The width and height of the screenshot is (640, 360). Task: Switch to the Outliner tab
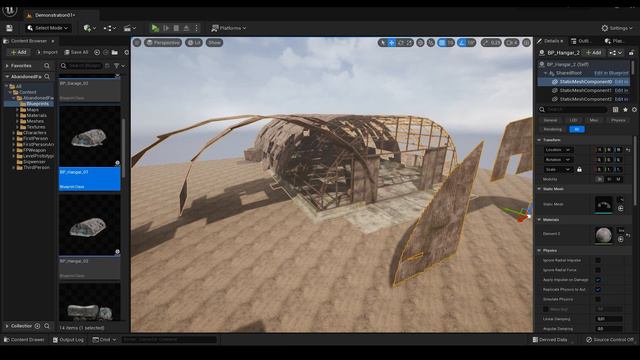click(581, 41)
